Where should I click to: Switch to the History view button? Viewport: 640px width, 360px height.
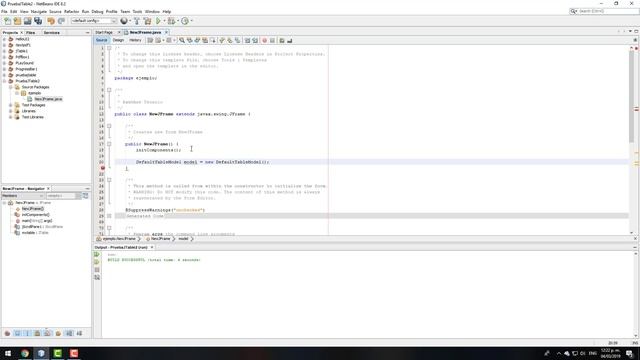[x=135, y=40]
